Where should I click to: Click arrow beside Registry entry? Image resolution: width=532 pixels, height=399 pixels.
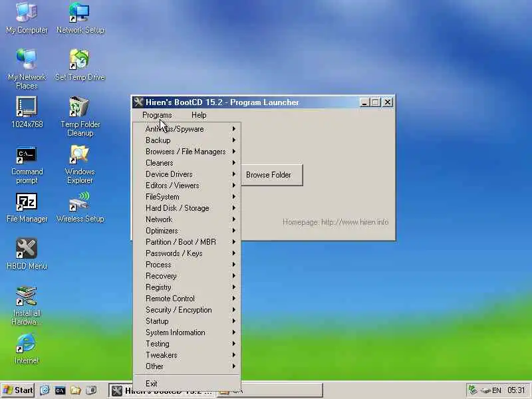click(x=234, y=287)
